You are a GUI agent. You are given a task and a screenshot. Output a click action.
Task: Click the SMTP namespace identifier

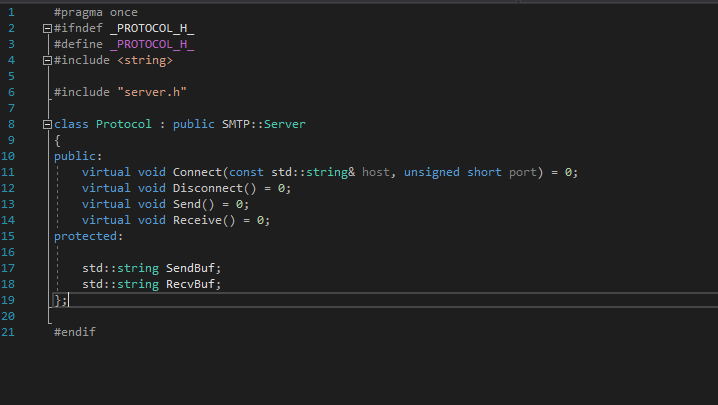236,124
